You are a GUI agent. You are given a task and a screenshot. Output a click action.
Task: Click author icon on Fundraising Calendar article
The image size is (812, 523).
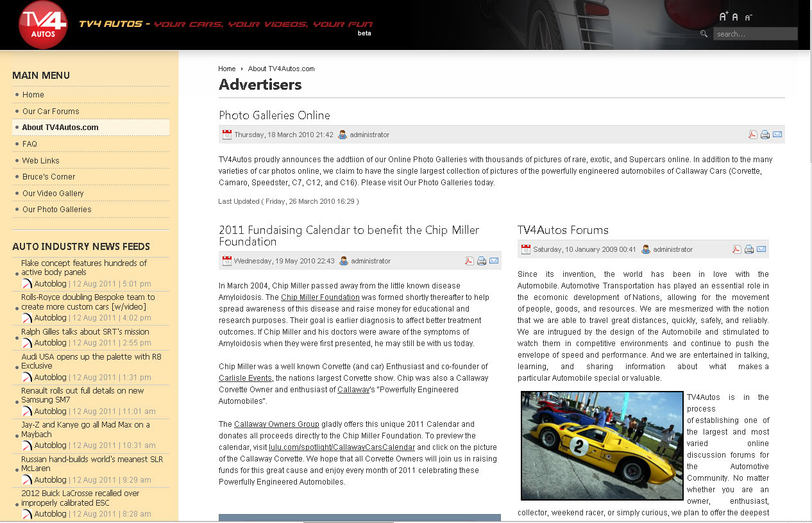tap(344, 261)
